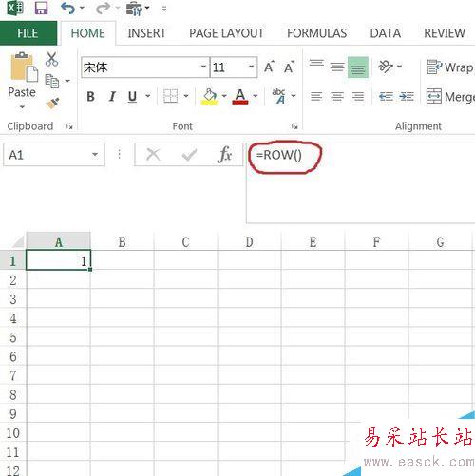
Task: Click the Save icon in quick access toolbar
Action: pyautogui.click(x=41, y=9)
